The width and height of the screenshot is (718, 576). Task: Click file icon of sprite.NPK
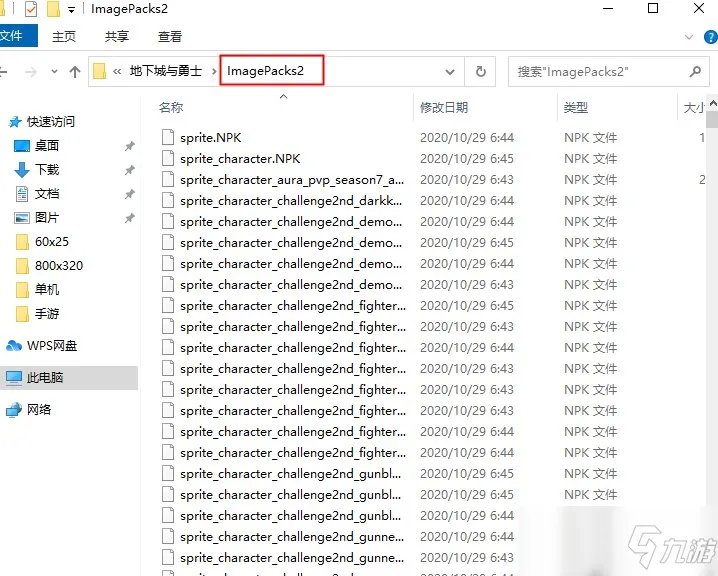tap(168, 137)
